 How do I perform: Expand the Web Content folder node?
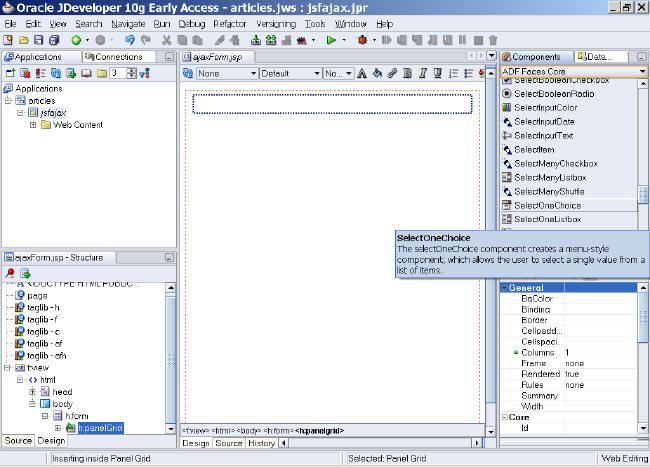coord(33,125)
